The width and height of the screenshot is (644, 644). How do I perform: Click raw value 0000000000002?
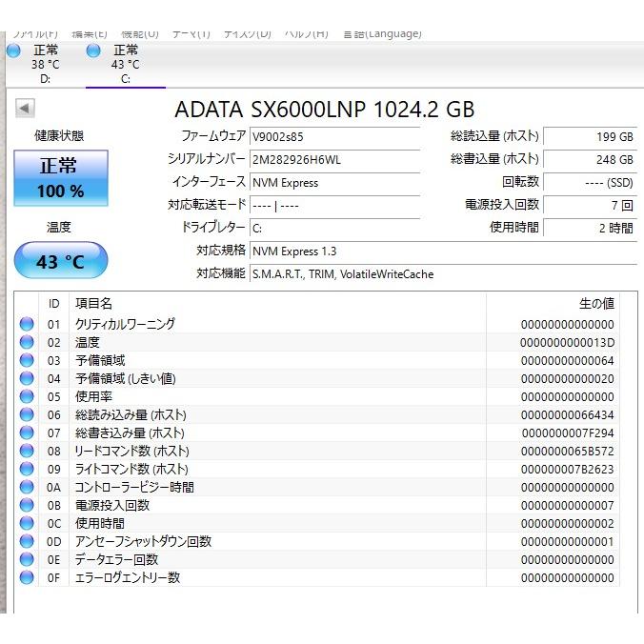(x=567, y=523)
